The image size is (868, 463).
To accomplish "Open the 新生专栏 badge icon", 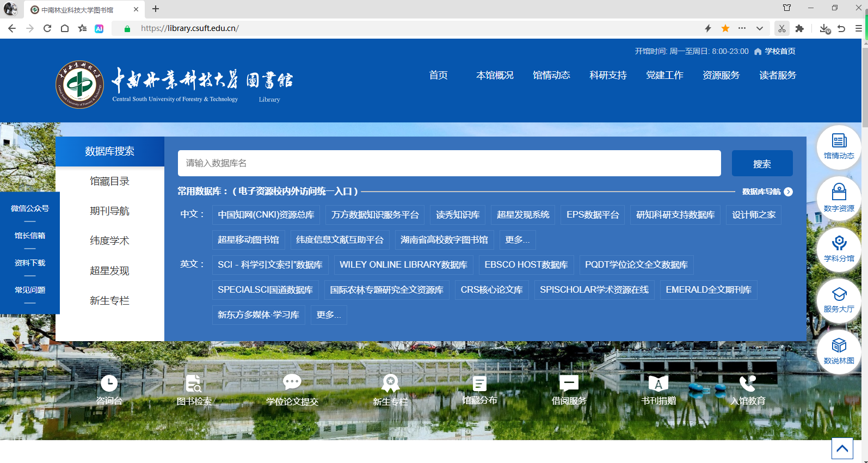I will pos(390,383).
